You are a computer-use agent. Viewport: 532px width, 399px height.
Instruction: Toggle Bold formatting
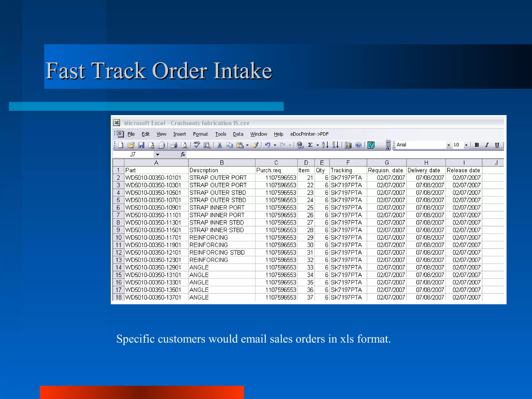pyautogui.click(x=477, y=145)
